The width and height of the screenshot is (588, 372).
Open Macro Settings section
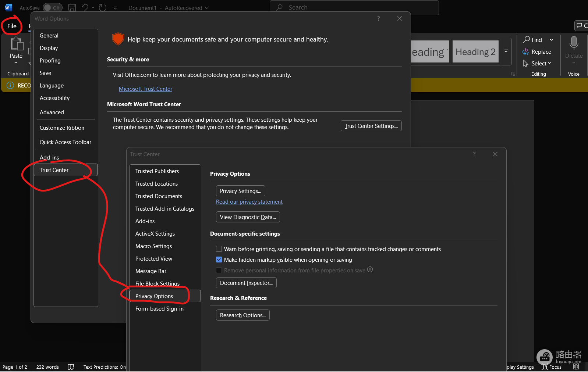click(x=165, y=246)
